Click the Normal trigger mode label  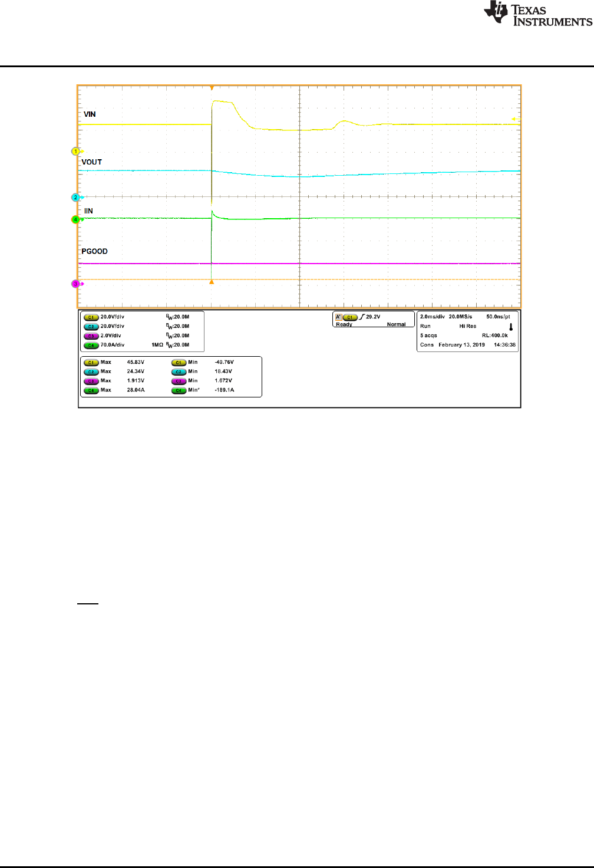[396, 324]
